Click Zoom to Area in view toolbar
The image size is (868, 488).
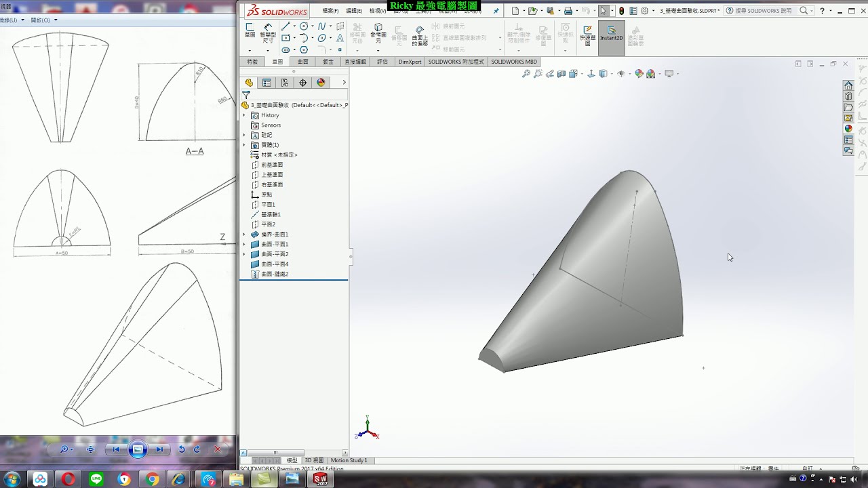538,74
